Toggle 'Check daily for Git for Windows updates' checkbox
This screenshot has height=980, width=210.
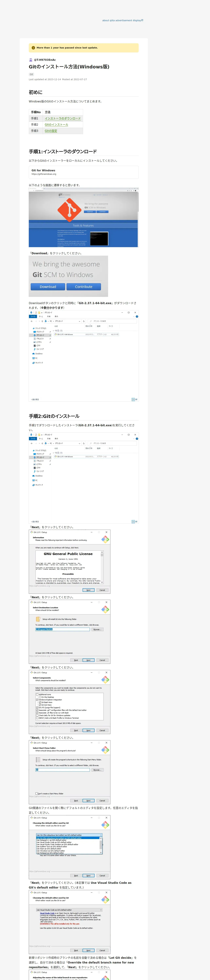37,715
